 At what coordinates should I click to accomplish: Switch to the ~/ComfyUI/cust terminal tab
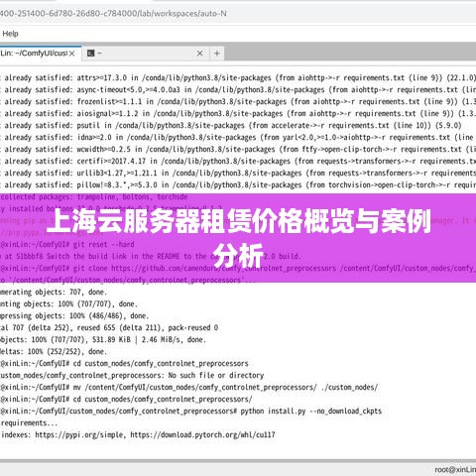(x=34, y=54)
